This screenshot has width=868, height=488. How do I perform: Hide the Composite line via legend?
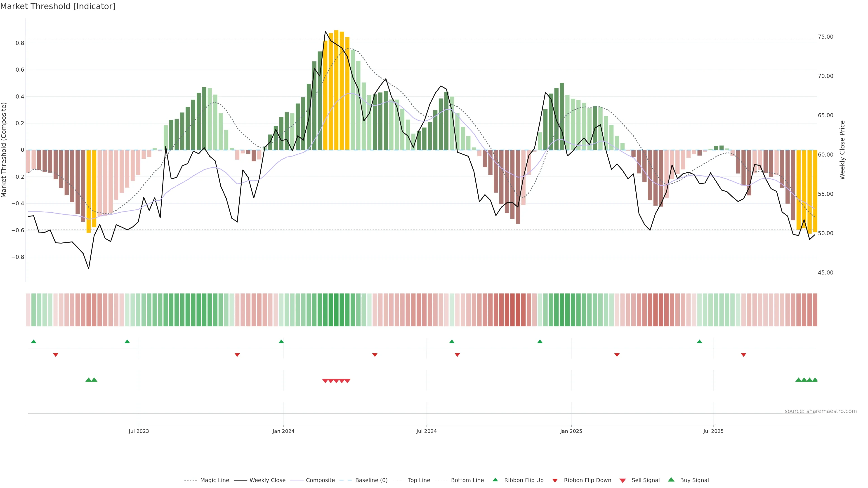(320, 480)
